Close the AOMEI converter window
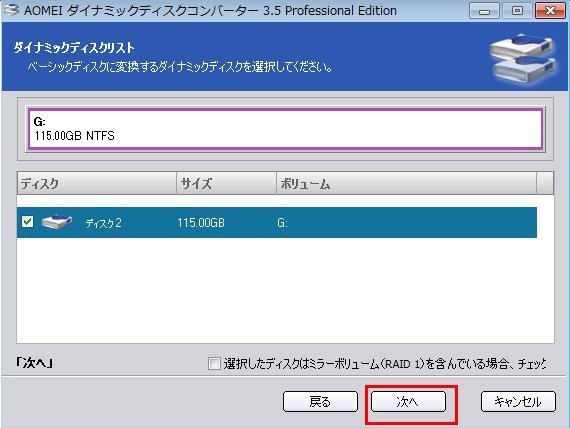The image size is (570, 428). coord(550,11)
